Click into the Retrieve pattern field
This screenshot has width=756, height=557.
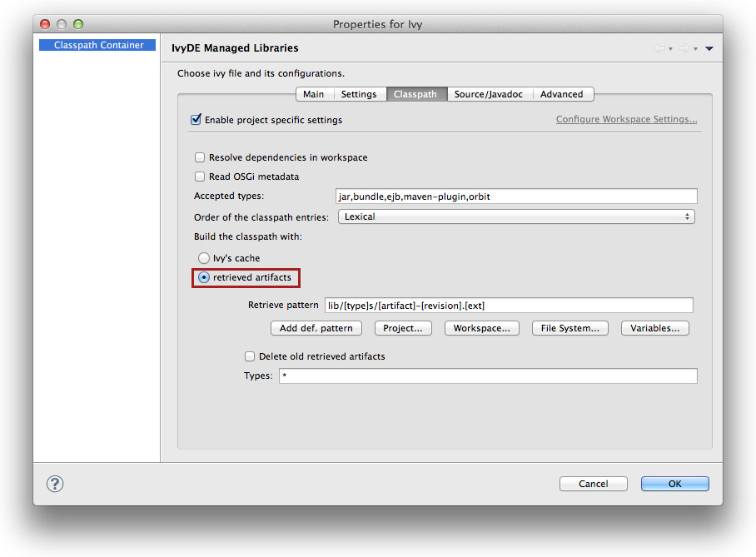click(x=509, y=306)
